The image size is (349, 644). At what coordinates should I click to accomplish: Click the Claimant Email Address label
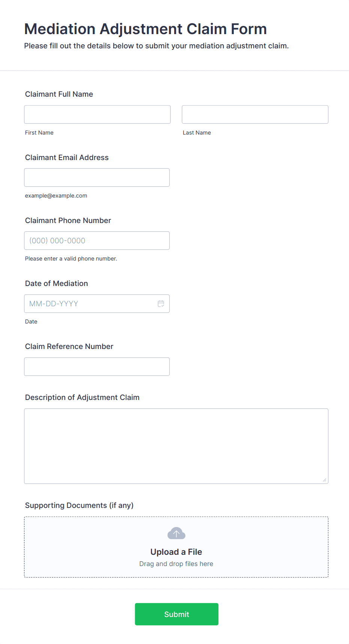[67, 157]
